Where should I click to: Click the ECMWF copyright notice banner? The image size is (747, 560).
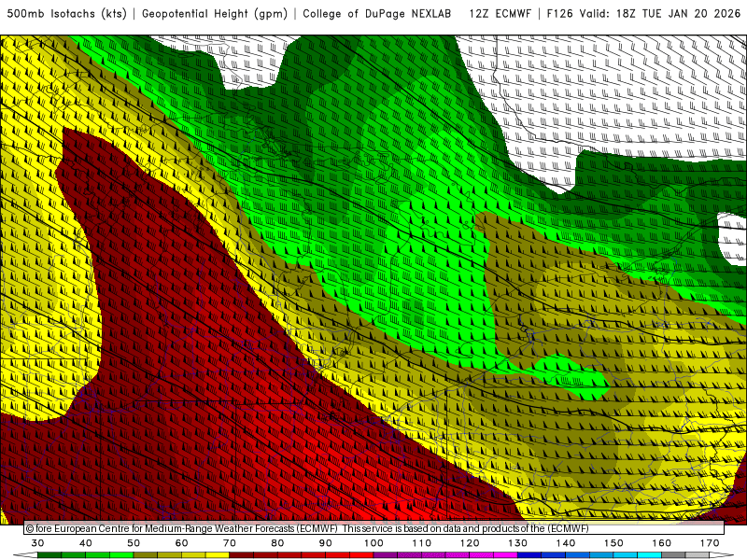[374, 528]
